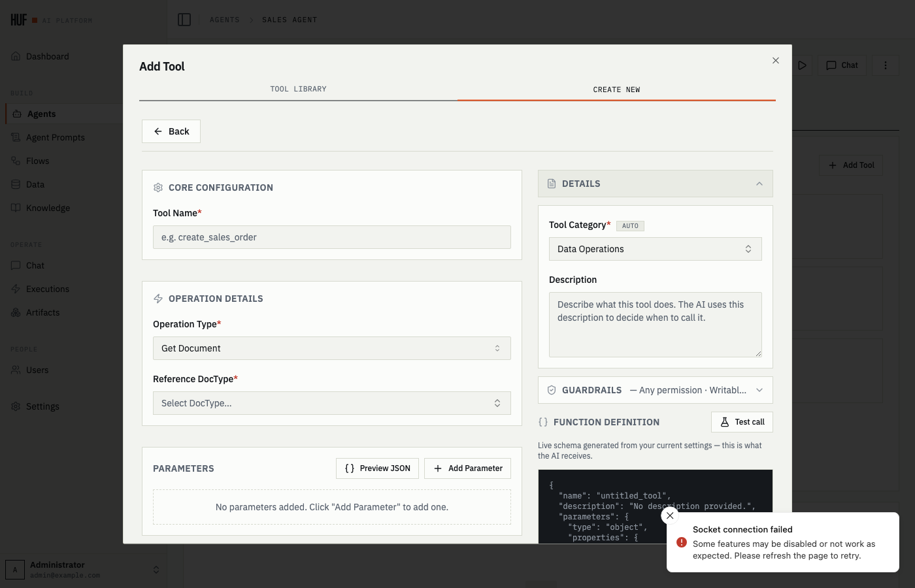Open the Agents sidebar item
This screenshot has height=588, width=915.
64,114
